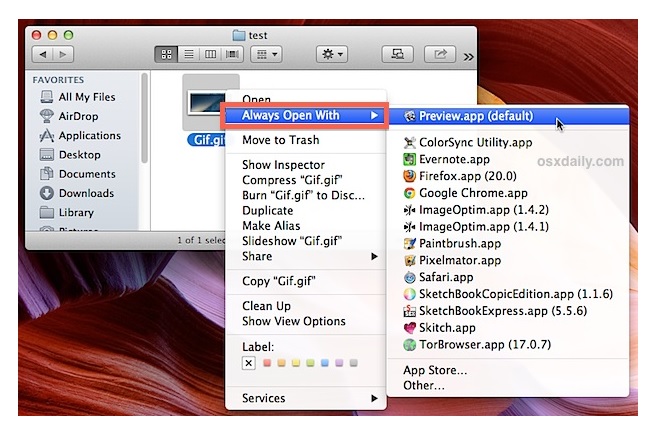
Task: Apply the red label color
Action: point(267,363)
